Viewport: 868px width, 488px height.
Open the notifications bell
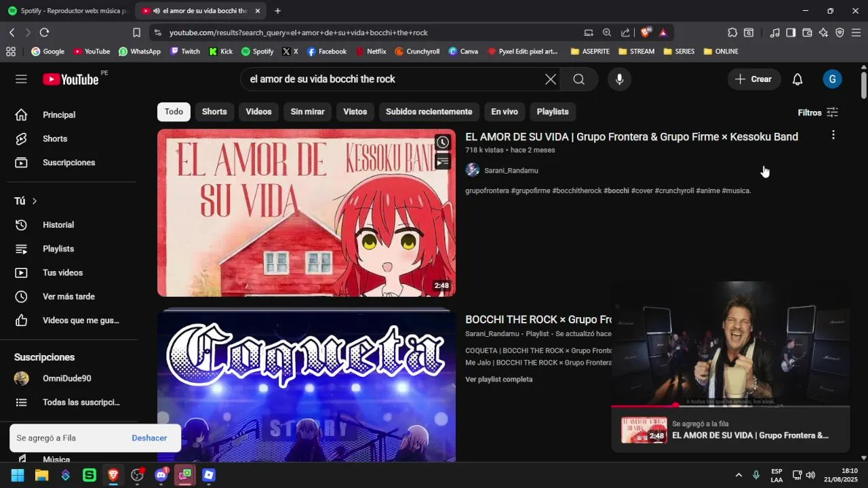[x=797, y=79]
